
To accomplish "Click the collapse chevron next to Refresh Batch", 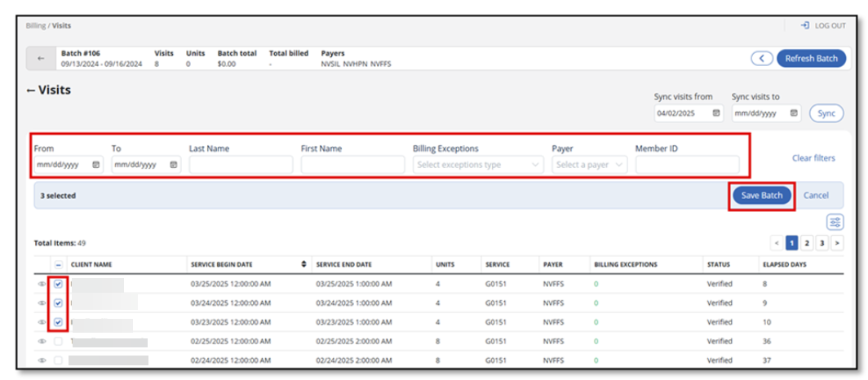I will (762, 59).
